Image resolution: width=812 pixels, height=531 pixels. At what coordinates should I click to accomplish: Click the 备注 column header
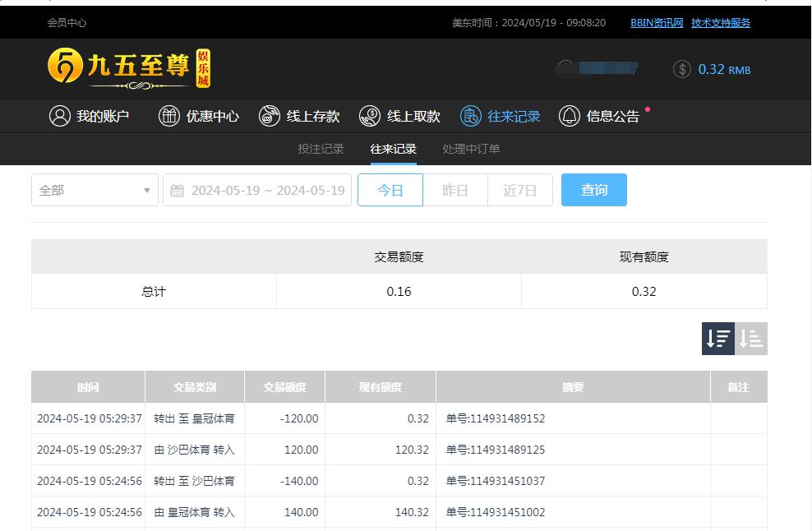(739, 387)
